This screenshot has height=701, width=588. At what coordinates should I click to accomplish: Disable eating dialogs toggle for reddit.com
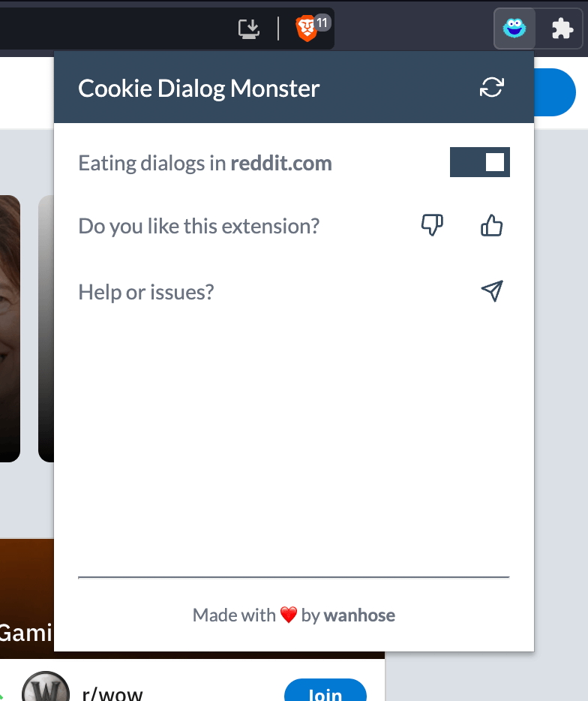click(480, 162)
